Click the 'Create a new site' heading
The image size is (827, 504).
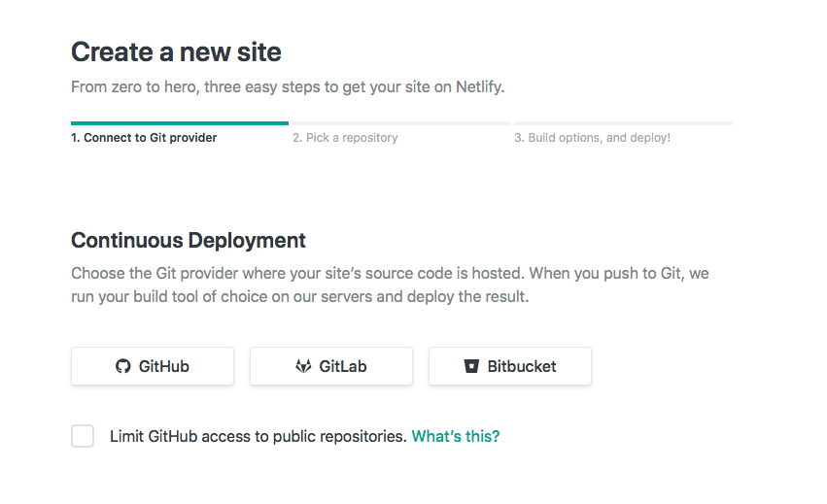(176, 51)
